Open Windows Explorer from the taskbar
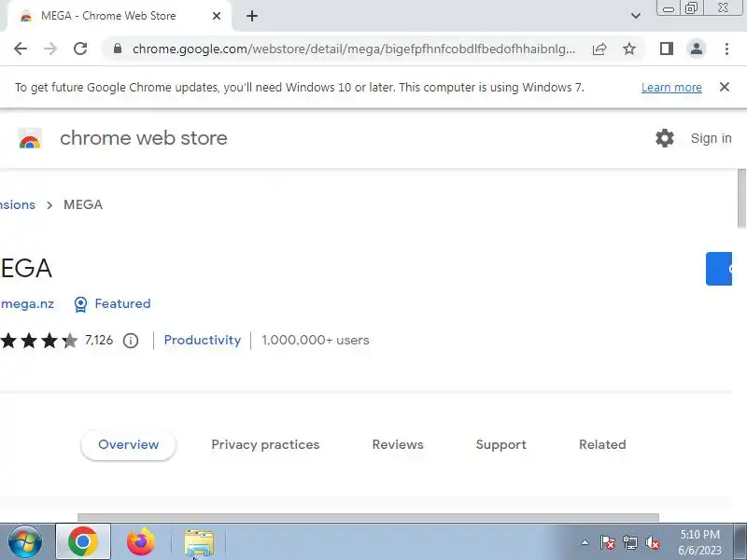Screen dimensions: 747x560 (x=199, y=542)
